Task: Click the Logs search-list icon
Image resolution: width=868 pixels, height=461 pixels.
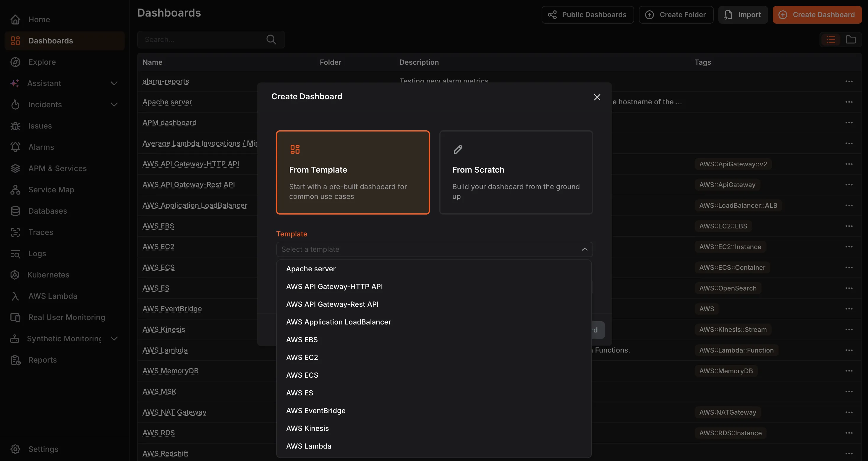Action: pos(15,254)
